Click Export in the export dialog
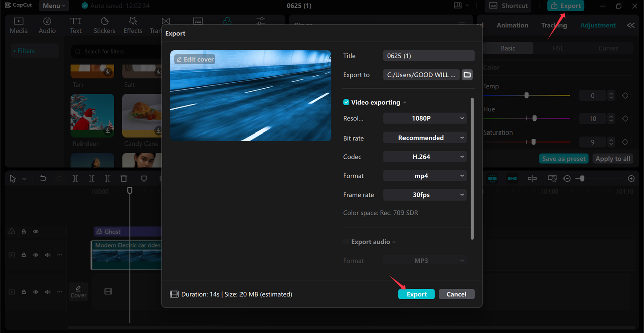 tap(416, 294)
